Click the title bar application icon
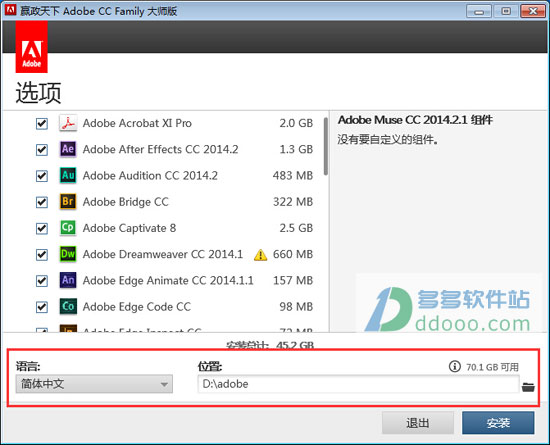The height and width of the screenshot is (445, 550). [11, 11]
